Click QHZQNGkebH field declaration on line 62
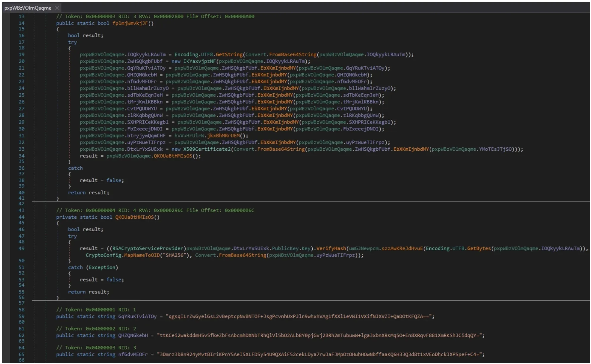The height and width of the screenshot is (364, 591). [133, 336]
